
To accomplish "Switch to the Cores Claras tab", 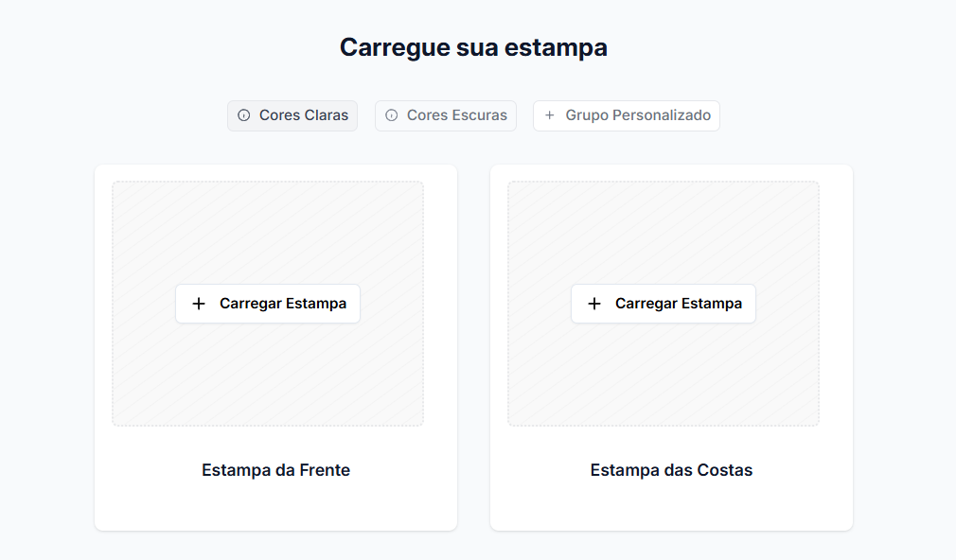I will 292,115.
